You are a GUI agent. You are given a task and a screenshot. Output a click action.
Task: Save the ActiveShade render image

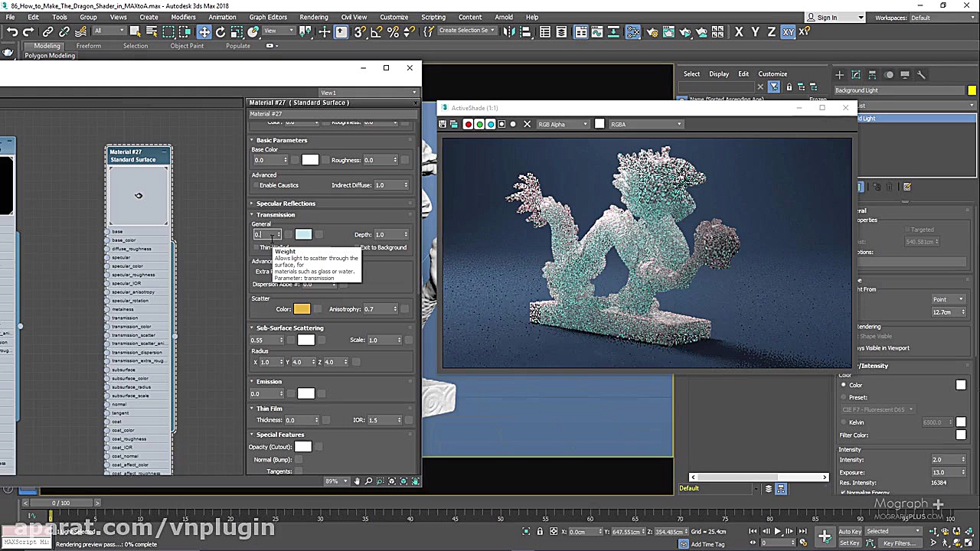443,124
